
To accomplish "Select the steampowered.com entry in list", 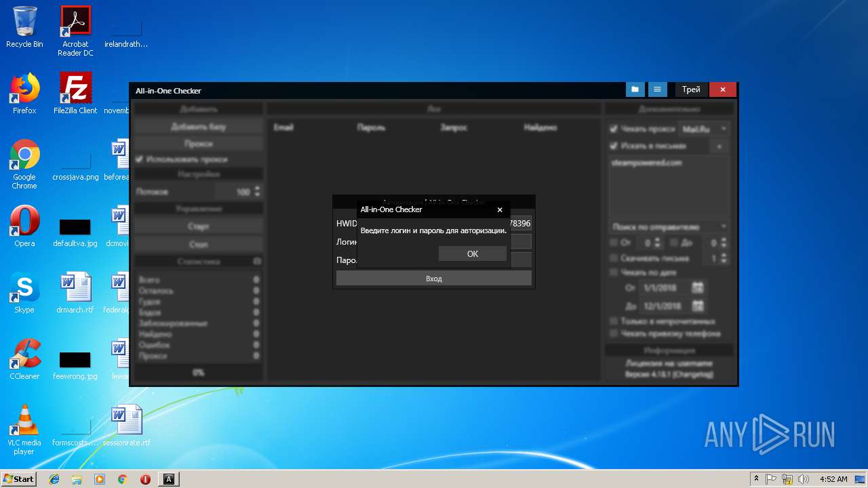I will [x=647, y=163].
